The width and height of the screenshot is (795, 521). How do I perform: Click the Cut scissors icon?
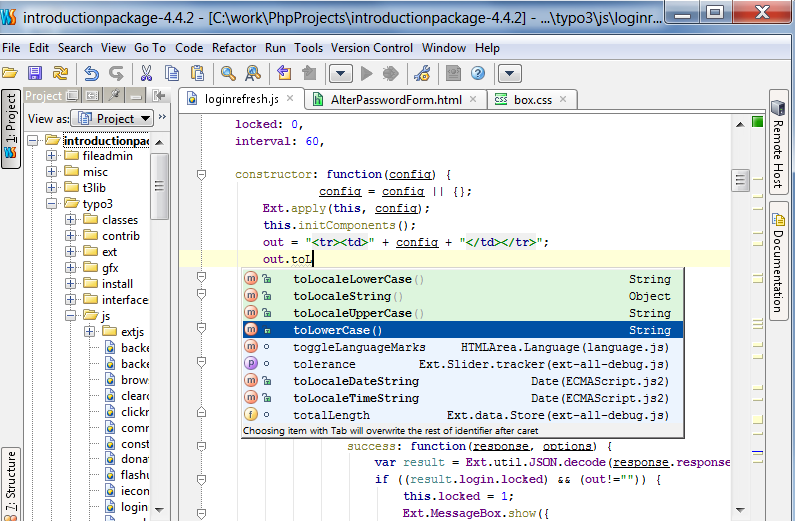click(x=146, y=73)
